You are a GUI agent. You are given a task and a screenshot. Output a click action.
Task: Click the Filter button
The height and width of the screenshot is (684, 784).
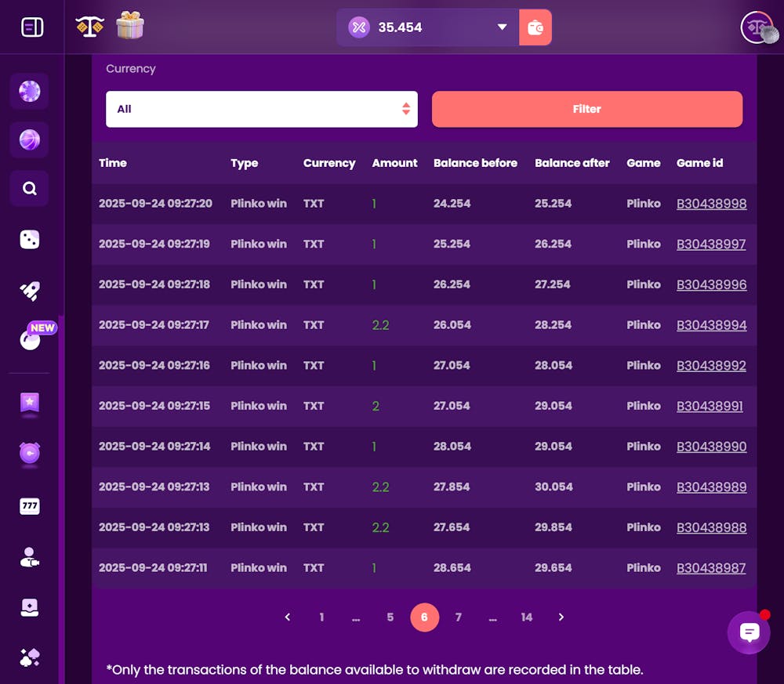pyautogui.click(x=587, y=109)
